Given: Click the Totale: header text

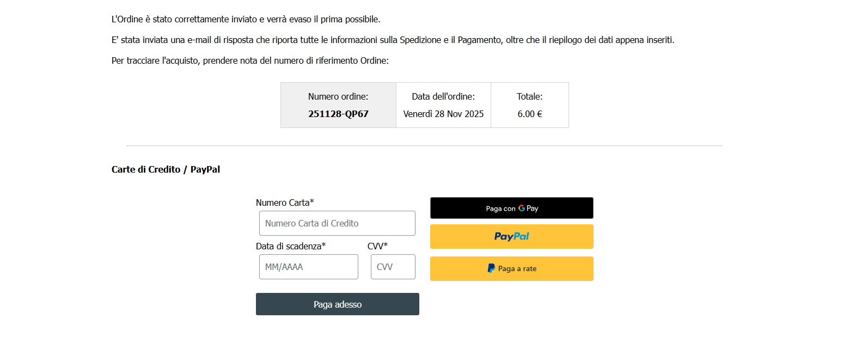Looking at the screenshot, I should (x=529, y=96).
